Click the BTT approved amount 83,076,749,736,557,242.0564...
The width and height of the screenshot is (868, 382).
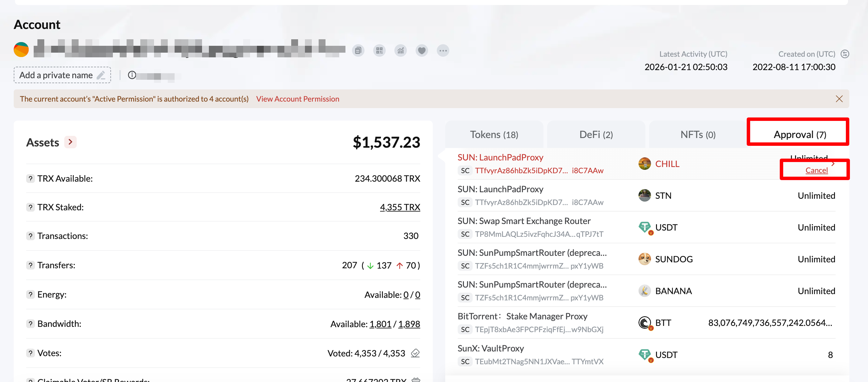770,323
